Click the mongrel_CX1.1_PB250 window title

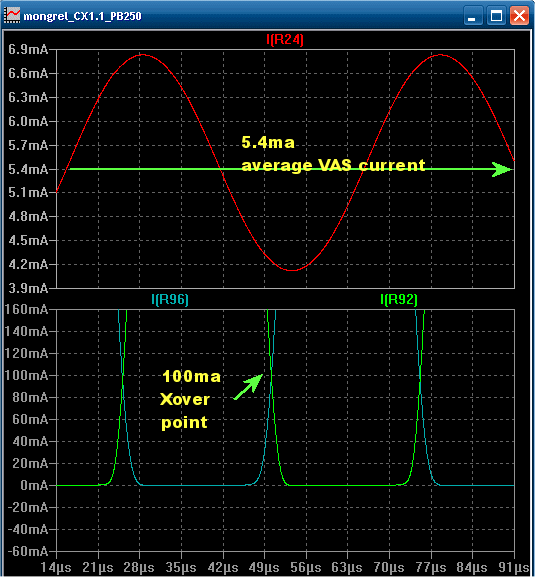pyautogui.click(x=82, y=16)
